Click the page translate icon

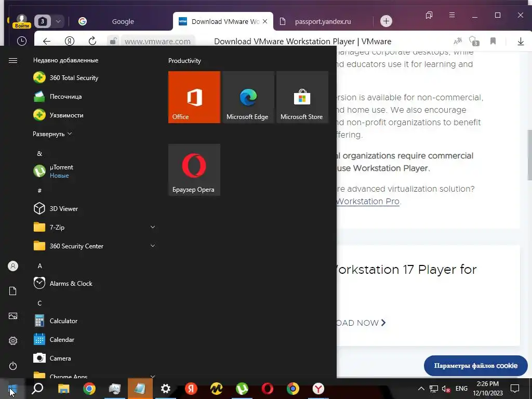[458, 42]
